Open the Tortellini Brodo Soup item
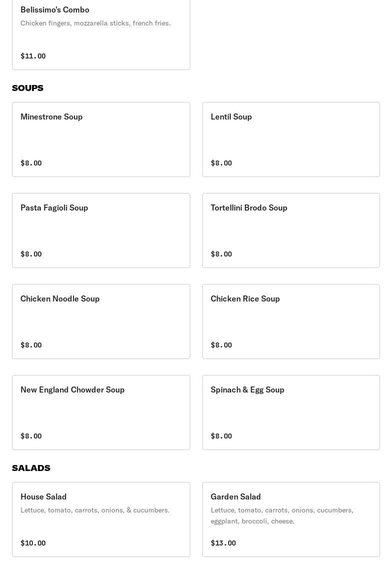This screenshot has width=392, height=568. (291, 230)
